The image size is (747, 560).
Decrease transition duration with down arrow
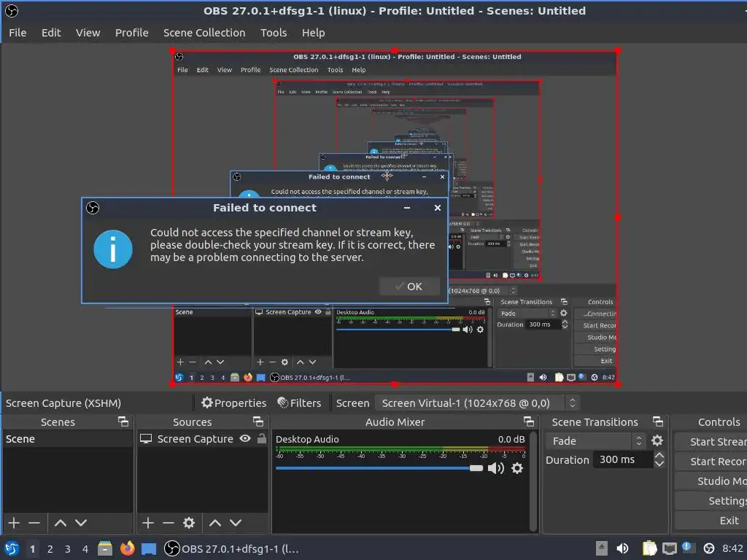[x=659, y=464]
